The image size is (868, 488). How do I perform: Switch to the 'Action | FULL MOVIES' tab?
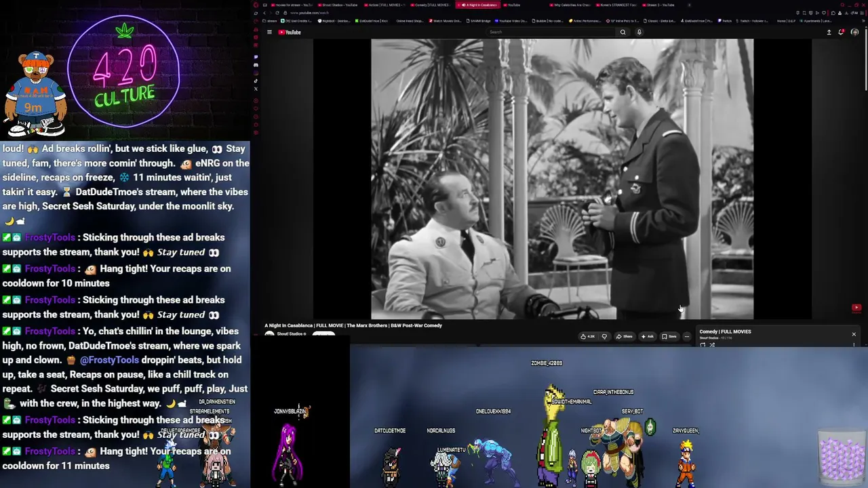pyautogui.click(x=384, y=5)
